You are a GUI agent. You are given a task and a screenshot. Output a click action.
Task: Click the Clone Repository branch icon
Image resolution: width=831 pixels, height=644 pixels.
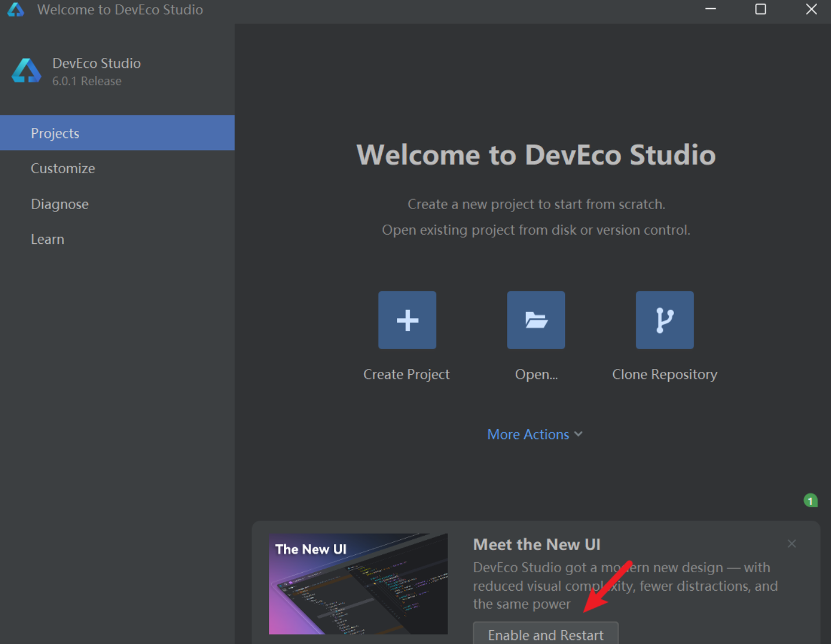tap(665, 320)
